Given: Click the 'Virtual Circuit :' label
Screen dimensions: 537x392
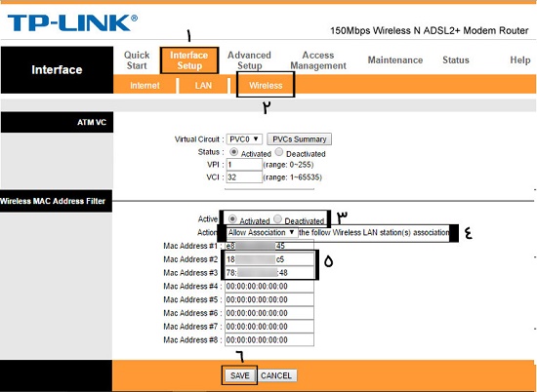Looking at the screenshot, I should click(199, 139).
